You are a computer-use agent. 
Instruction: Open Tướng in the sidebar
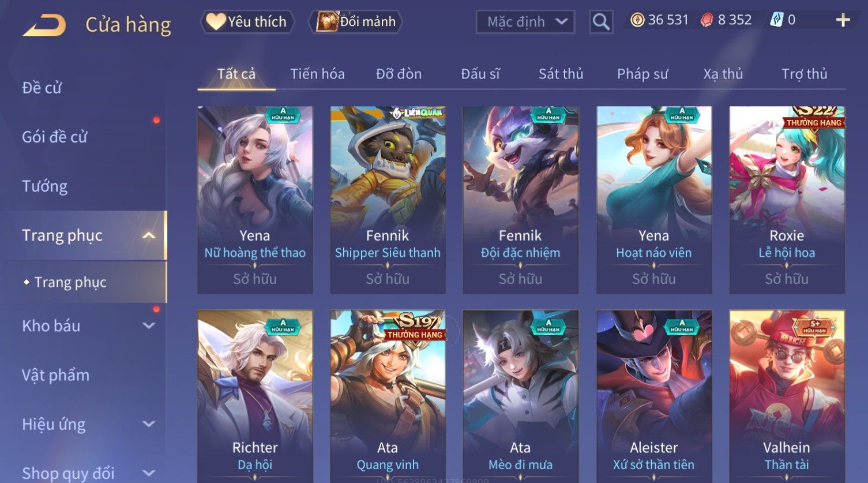[45, 186]
